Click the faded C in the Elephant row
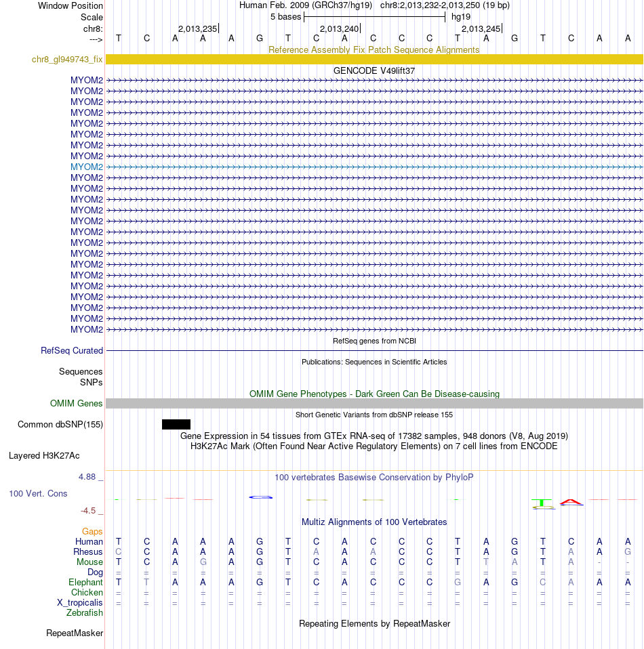This screenshot has width=644, height=649. pyautogui.click(x=542, y=583)
